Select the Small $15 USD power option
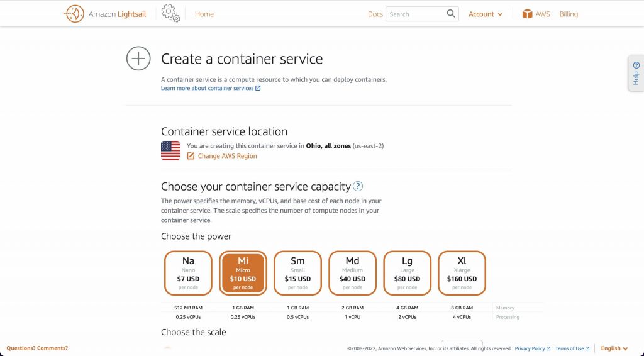 coord(297,273)
